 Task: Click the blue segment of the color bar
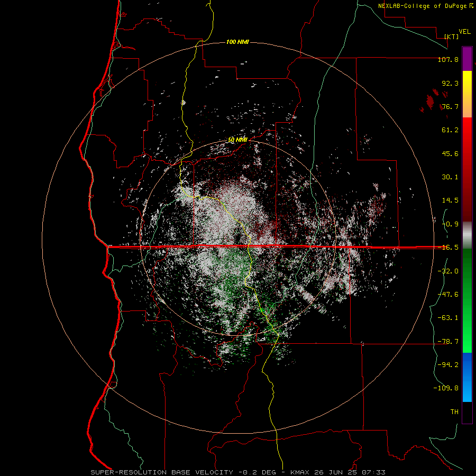click(x=467, y=377)
